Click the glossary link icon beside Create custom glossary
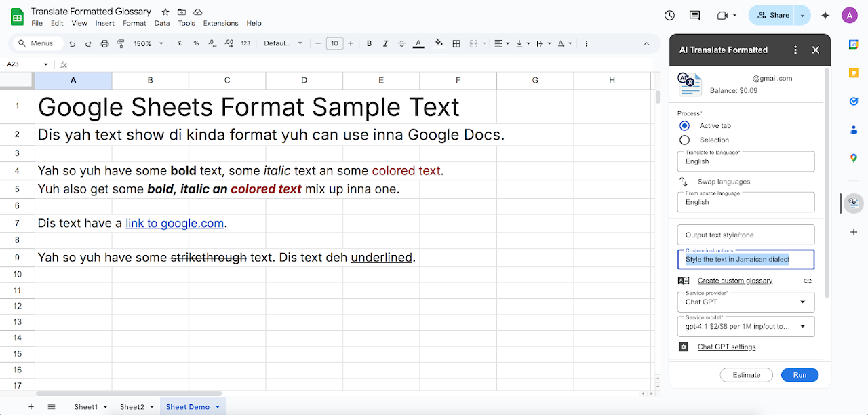 click(808, 281)
